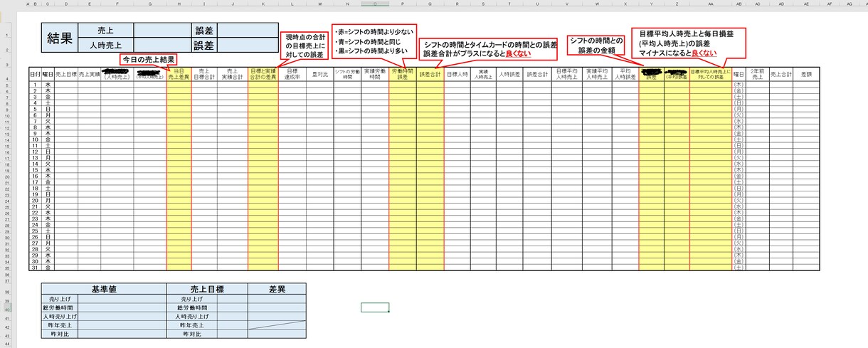
Task: Select the 売上実績 header cell
Action: tap(88, 74)
